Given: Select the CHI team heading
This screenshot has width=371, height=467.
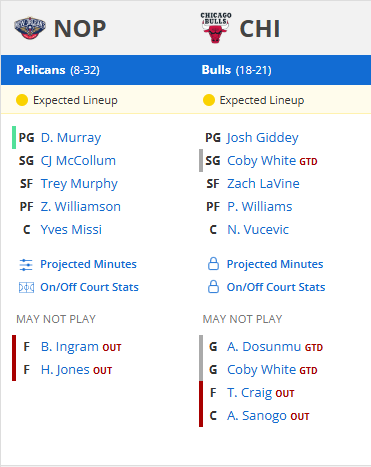Looking at the screenshot, I should [x=260, y=29].
